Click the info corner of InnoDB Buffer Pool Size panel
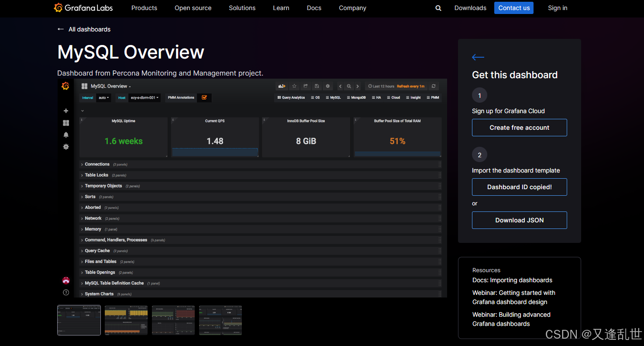The image size is (644, 346). tap(264, 119)
